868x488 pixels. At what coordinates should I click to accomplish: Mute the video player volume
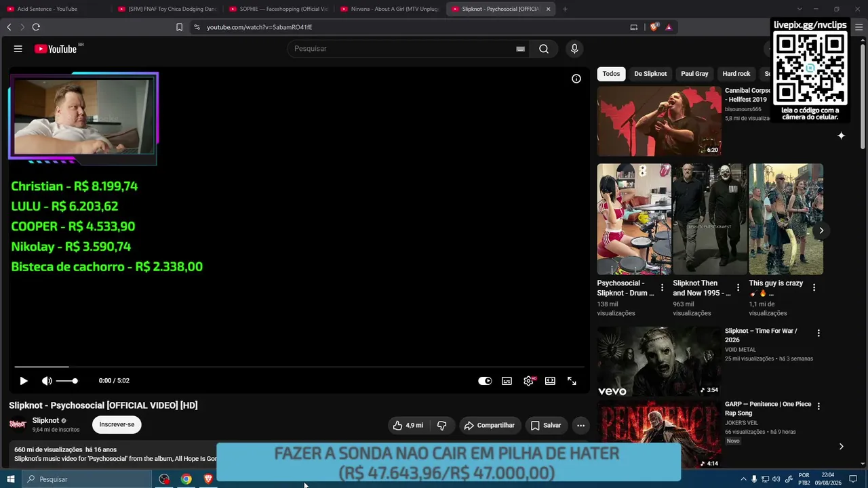[x=47, y=381]
